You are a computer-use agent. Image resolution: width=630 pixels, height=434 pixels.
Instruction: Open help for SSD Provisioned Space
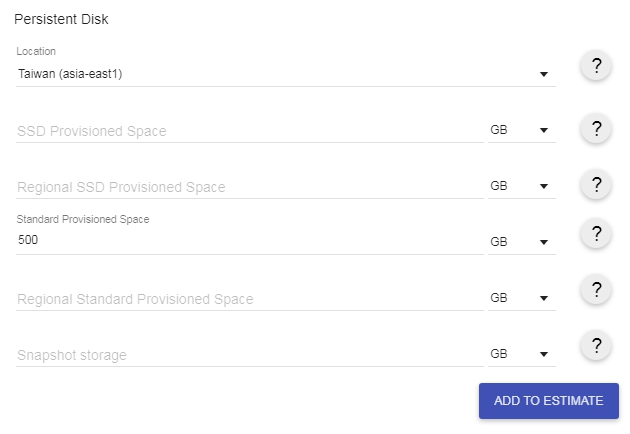(596, 128)
